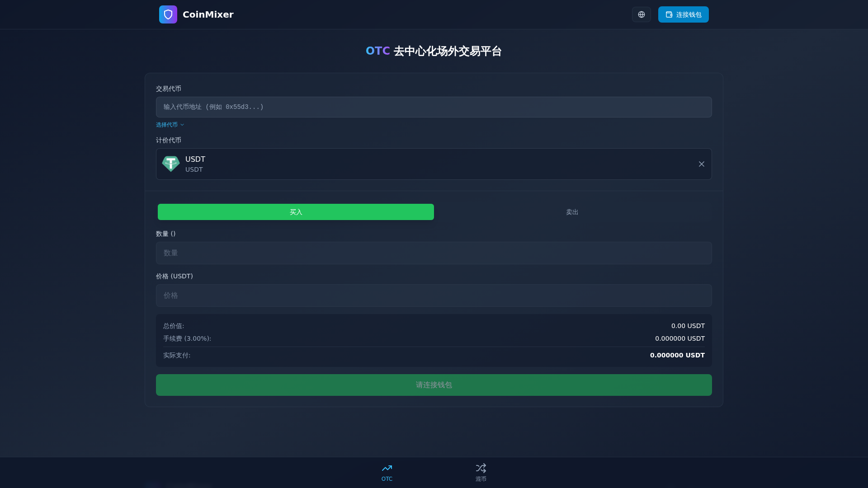868x488 pixels.
Task: Click the 总价值 label
Action: (x=174, y=326)
